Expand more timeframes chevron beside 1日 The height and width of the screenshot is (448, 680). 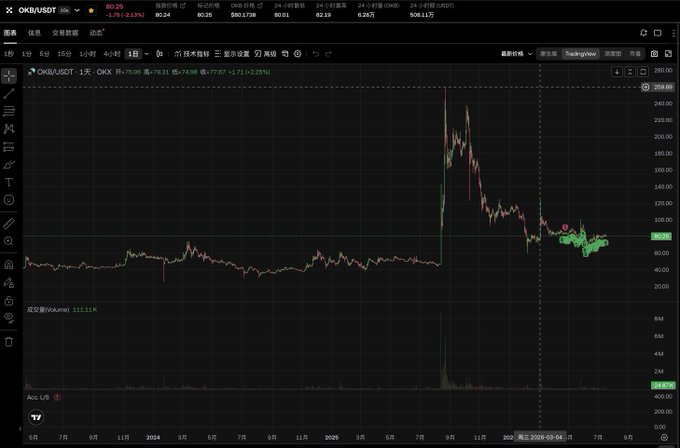tap(147, 54)
